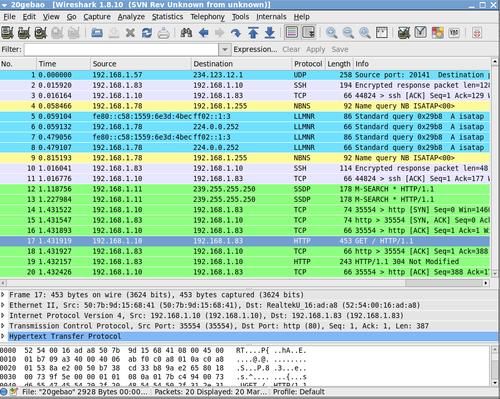Viewport: 500px width, 399px height.
Task: Click the packet list horizontal scrollbar thumb
Action: [444, 283]
